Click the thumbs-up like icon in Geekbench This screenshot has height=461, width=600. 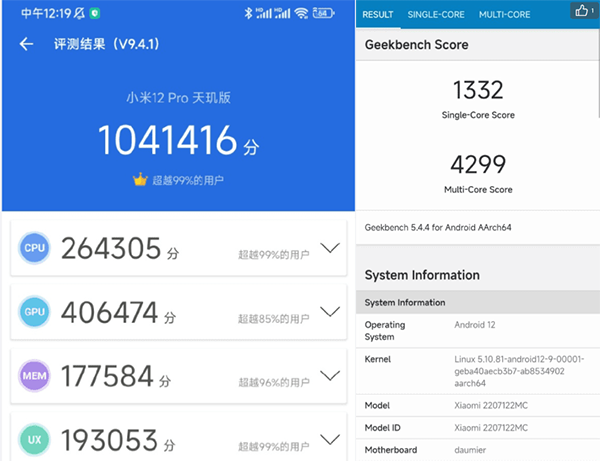click(x=582, y=10)
